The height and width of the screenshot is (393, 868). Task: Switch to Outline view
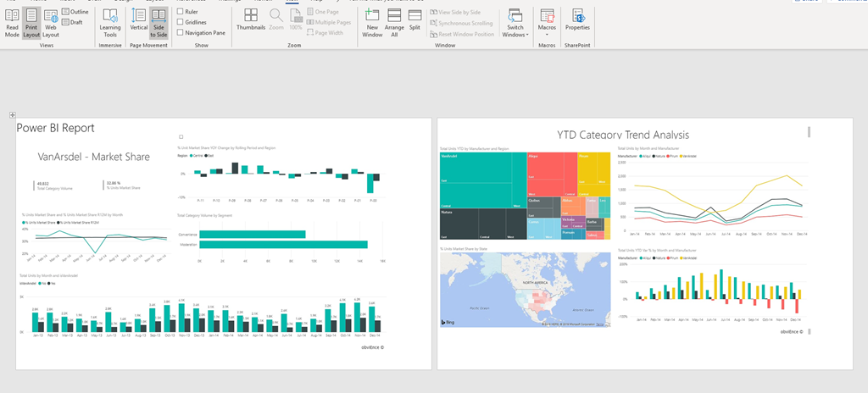pos(75,12)
